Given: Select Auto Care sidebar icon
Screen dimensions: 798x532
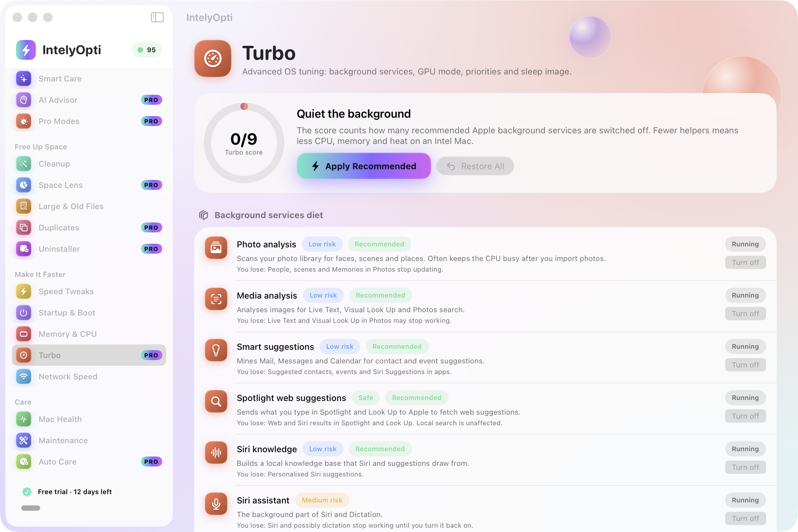Looking at the screenshot, I should click(x=24, y=462).
